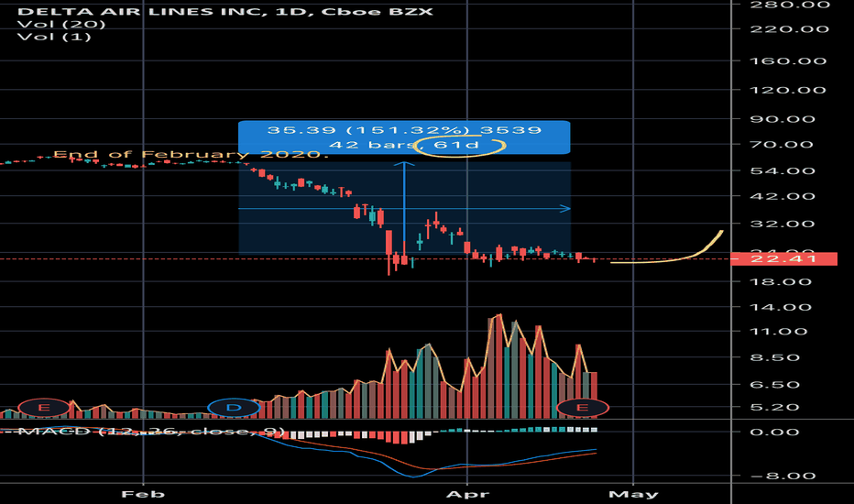Click the tallest volume bar in early April
Image resolution: width=854 pixels, height=504 pixels.
(500, 367)
